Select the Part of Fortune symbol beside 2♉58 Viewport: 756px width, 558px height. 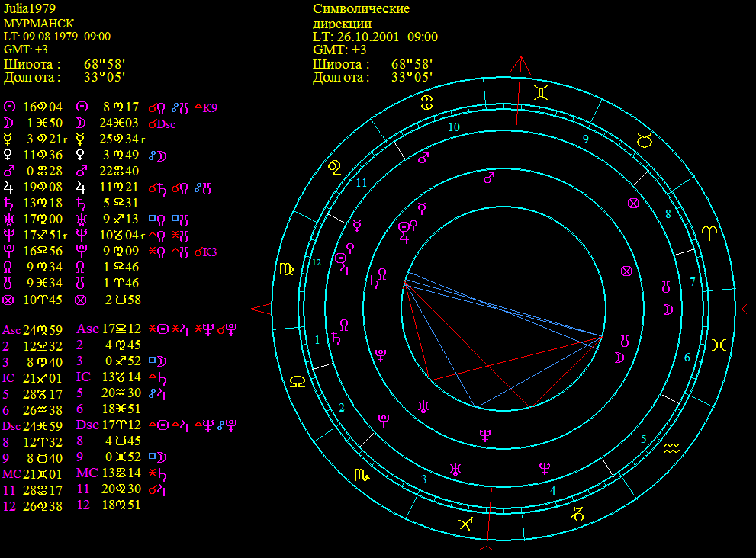[81, 300]
